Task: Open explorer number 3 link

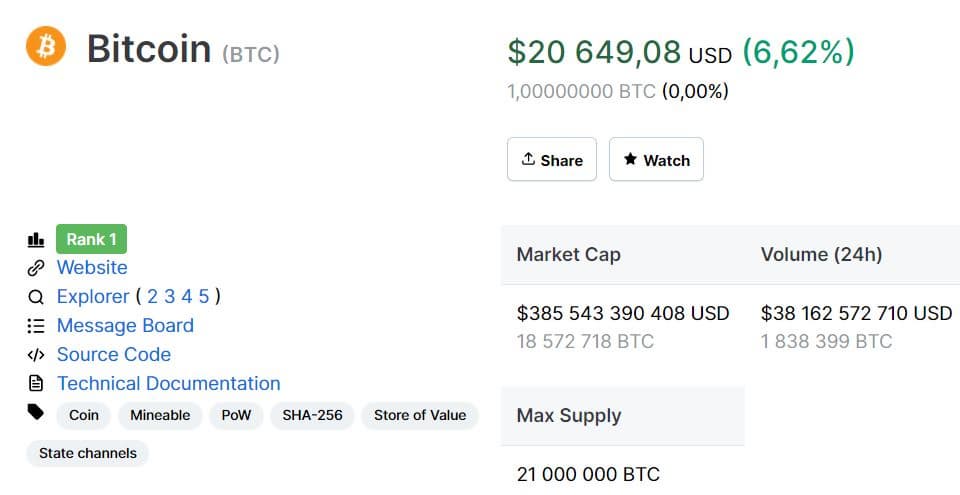Action: 170,297
